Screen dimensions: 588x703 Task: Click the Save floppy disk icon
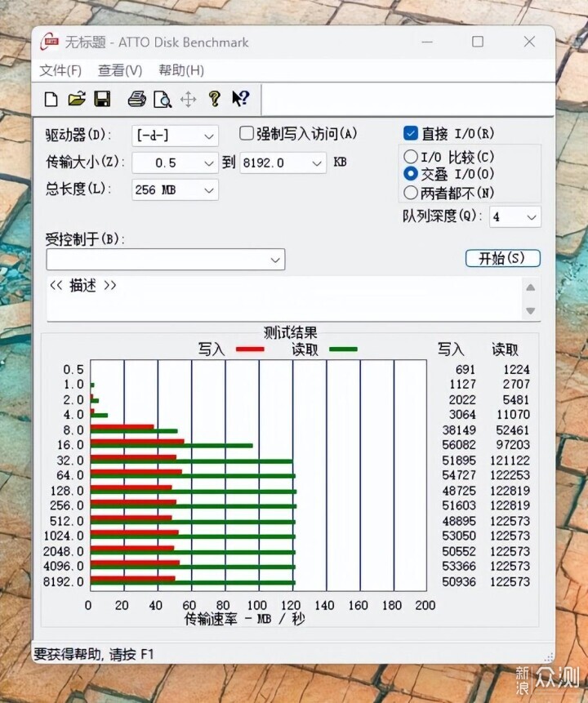coord(102,99)
